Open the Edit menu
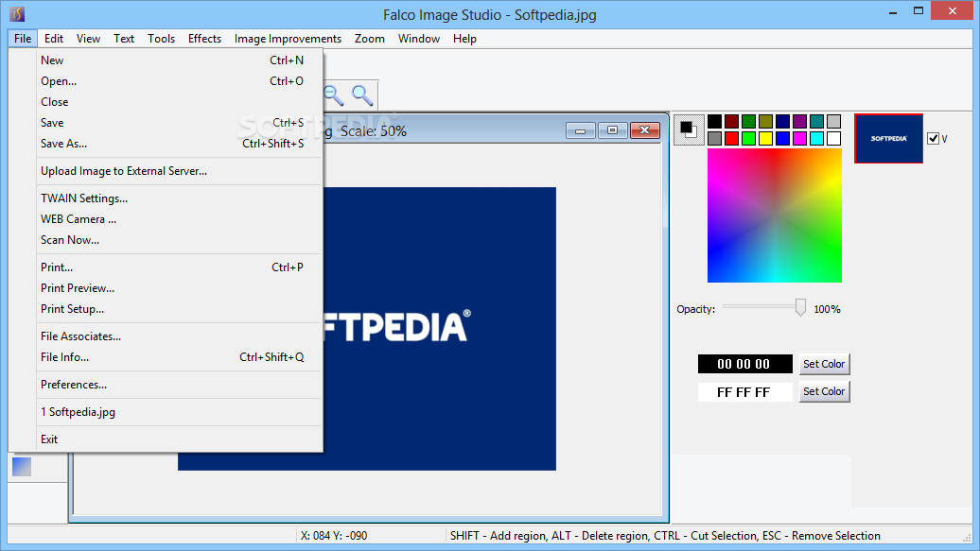 54,39
